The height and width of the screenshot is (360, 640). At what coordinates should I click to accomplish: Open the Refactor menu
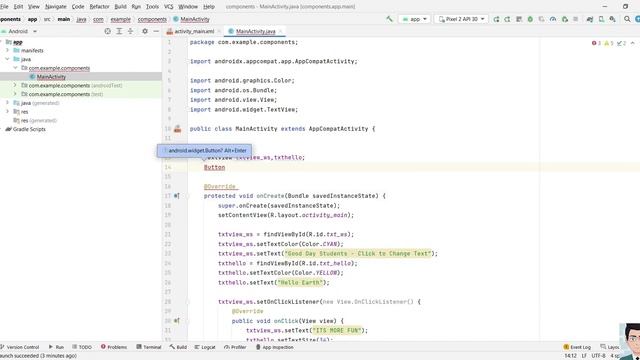[99, 7]
